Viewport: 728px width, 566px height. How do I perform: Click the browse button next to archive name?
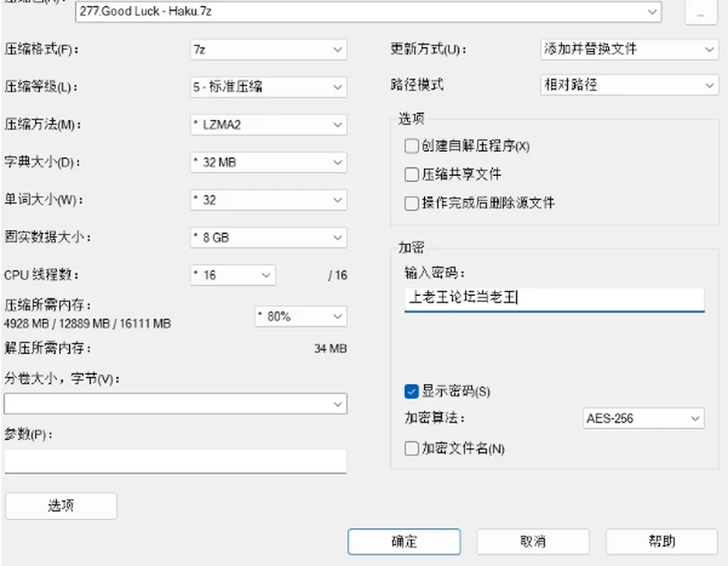coord(701,13)
